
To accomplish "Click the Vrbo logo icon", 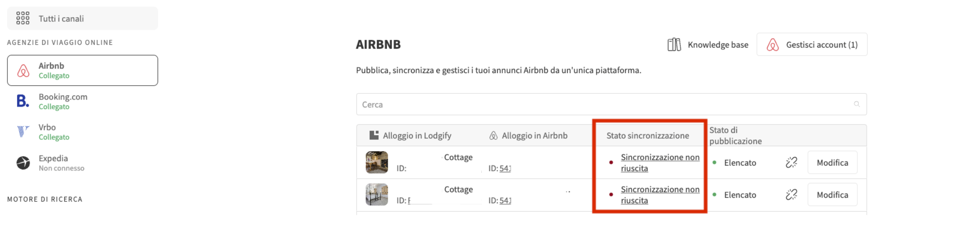I will point(23,132).
